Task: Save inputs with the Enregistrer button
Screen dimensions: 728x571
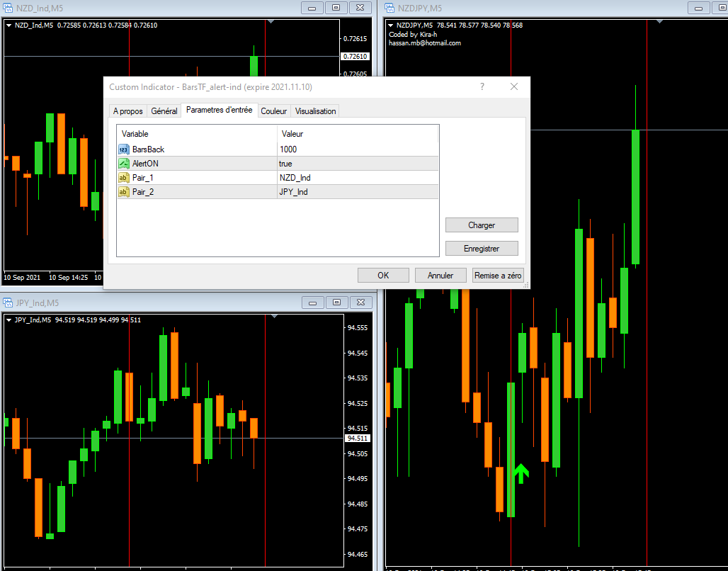Action: [482, 249]
